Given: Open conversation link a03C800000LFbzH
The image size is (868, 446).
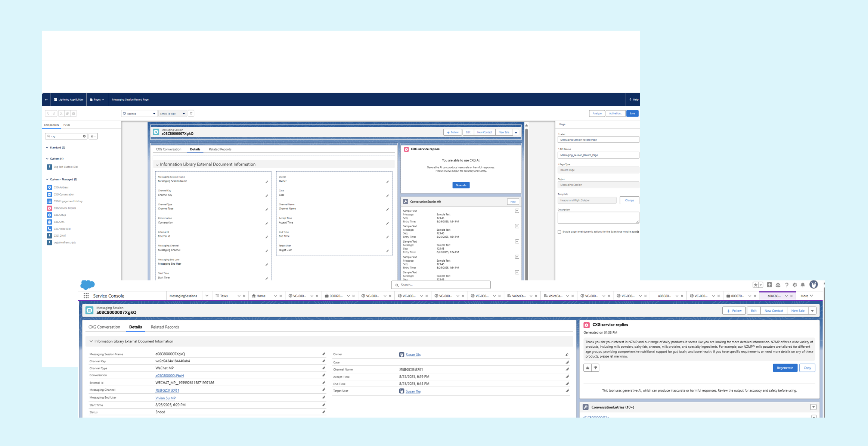Looking at the screenshot, I should click(170, 376).
